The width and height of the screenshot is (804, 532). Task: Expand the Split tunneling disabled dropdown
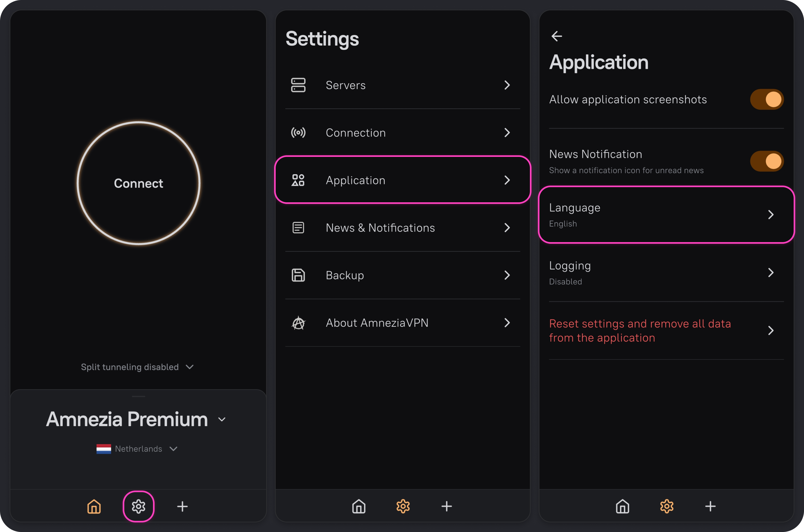click(x=190, y=367)
